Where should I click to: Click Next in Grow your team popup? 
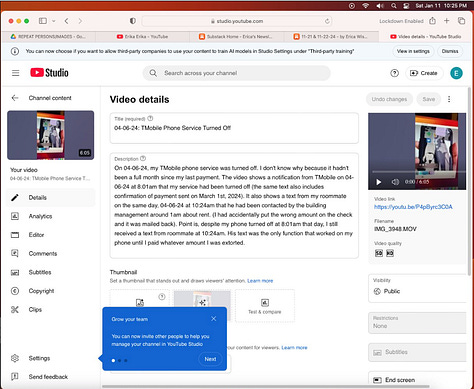(210, 359)
